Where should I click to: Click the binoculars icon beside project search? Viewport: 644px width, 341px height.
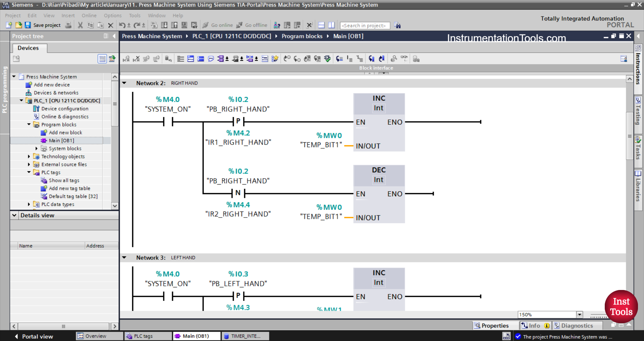pyautogui.click(x=397, y=26)
